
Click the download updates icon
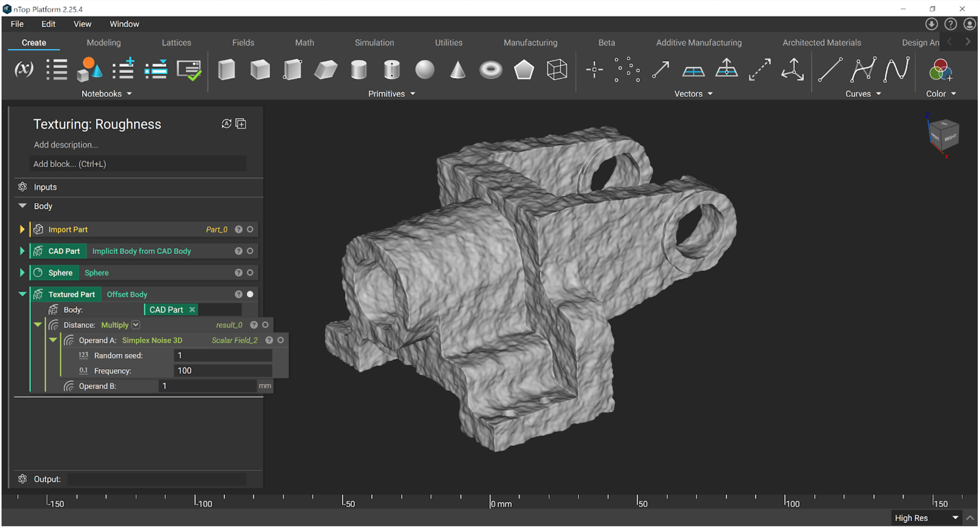click(932, 24)
